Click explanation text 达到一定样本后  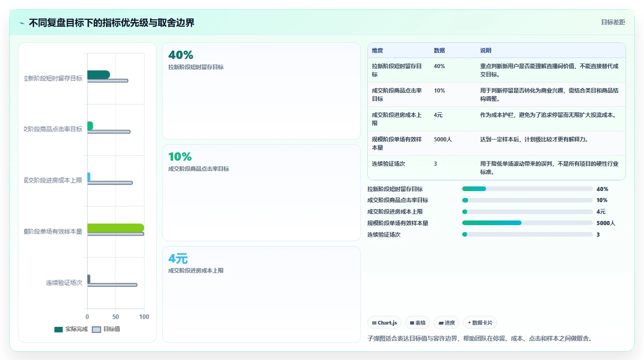click(x=534, y=139)
